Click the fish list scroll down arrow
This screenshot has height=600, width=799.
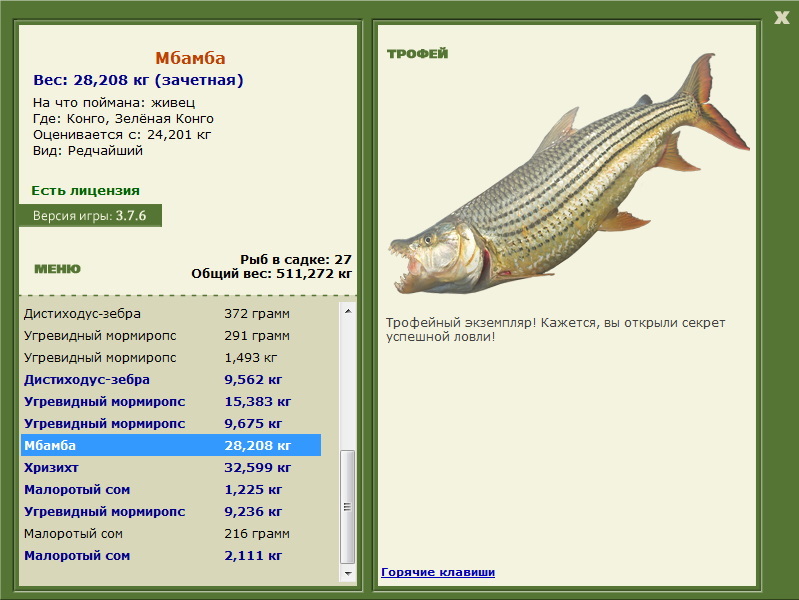tap(348, 573)
